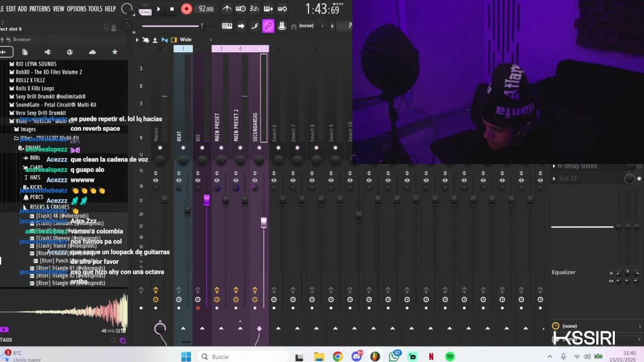The height and width of the screenshot is (362, 644).
Task: Open mixer options menu arrow left of Wide
Action: click(137, 40)
